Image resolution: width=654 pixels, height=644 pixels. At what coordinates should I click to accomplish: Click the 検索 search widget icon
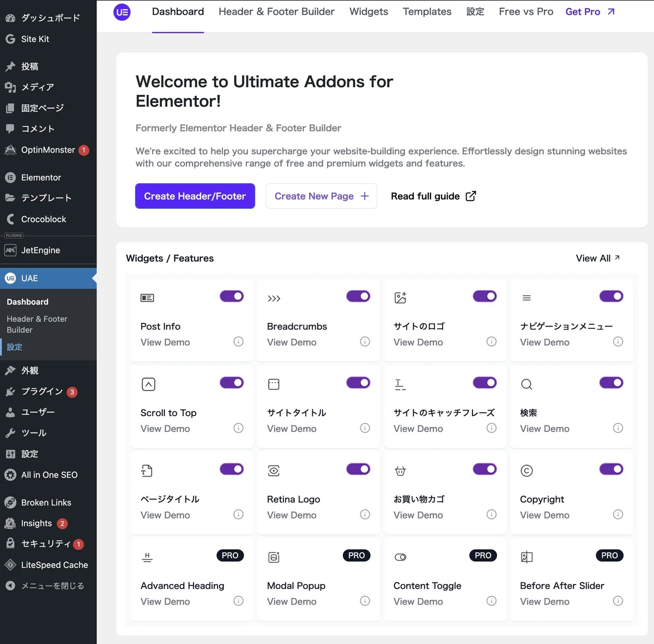pyautogui.click(x=526, y=384)
